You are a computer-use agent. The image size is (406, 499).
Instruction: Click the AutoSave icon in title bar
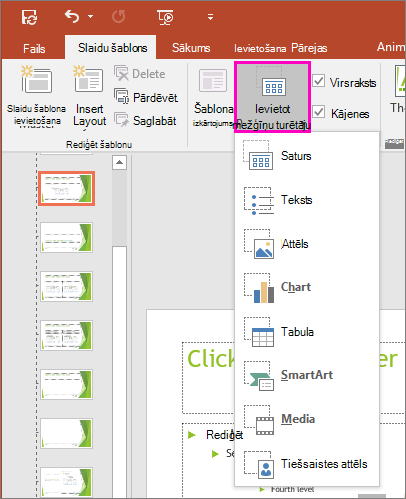click(29, 17)
